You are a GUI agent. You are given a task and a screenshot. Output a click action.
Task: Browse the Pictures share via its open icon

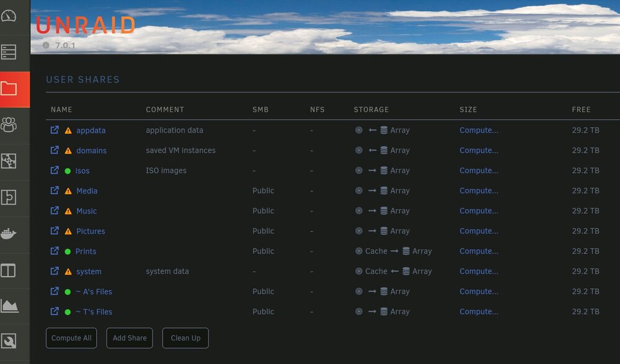pos(55,231)
